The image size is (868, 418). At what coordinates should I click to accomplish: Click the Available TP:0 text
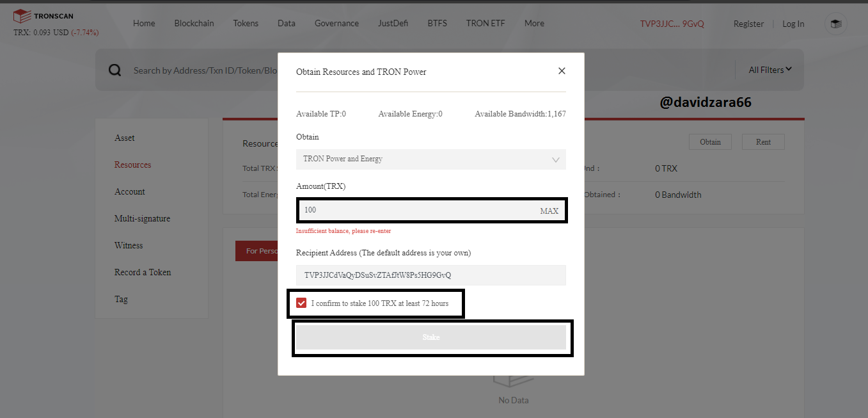[x=321, y=114]
